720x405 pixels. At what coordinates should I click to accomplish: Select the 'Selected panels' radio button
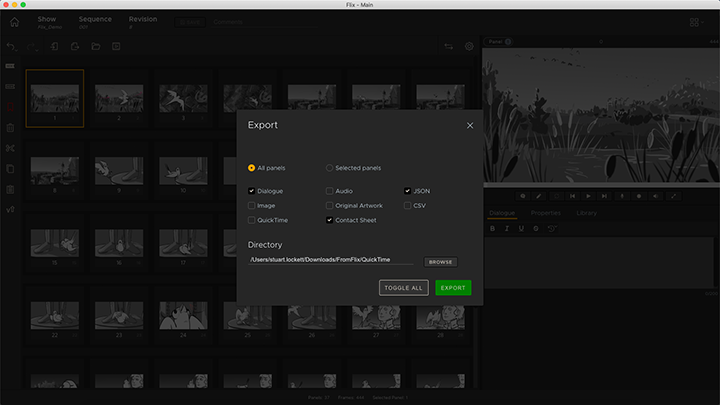point(329,168)
